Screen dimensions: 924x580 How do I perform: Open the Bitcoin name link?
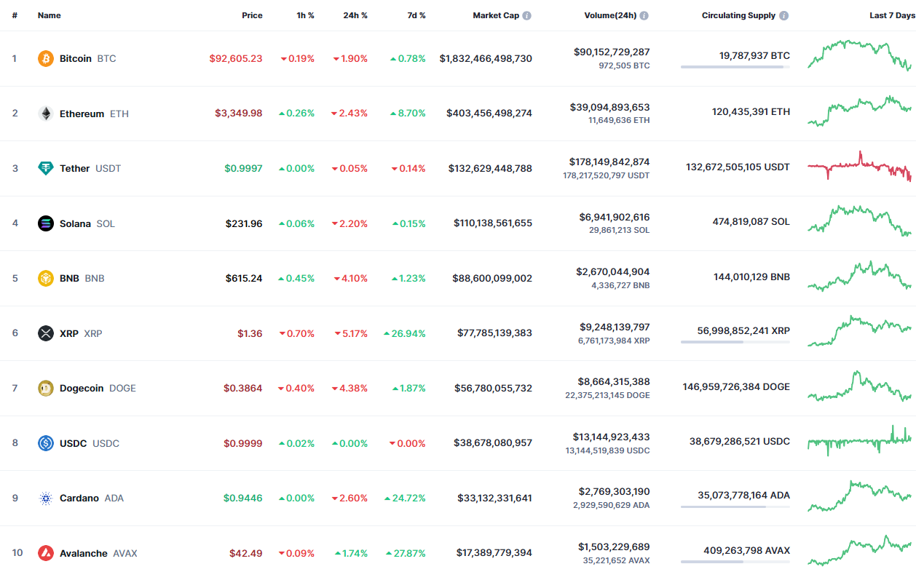(76, 58)
